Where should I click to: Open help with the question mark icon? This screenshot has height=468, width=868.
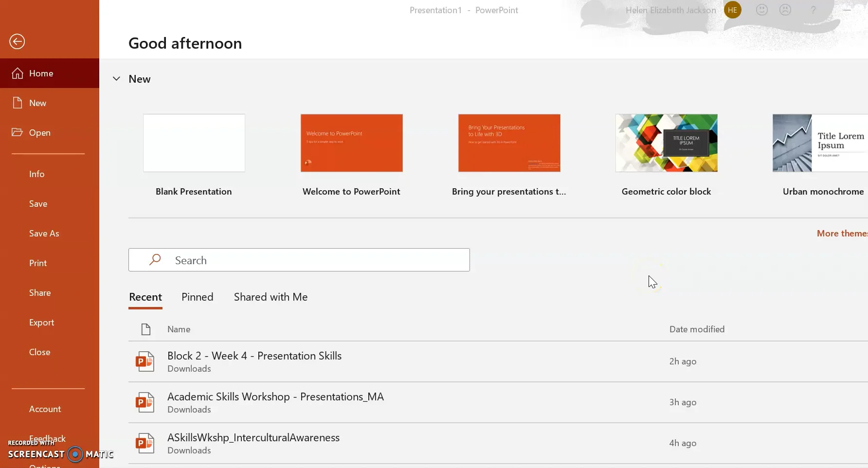[x=813, y=10]
